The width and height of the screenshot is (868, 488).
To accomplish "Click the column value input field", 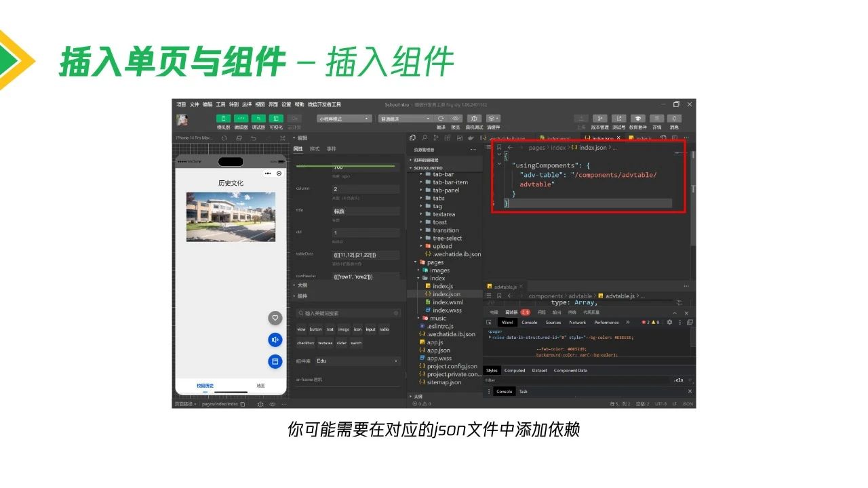I will 366,189.
